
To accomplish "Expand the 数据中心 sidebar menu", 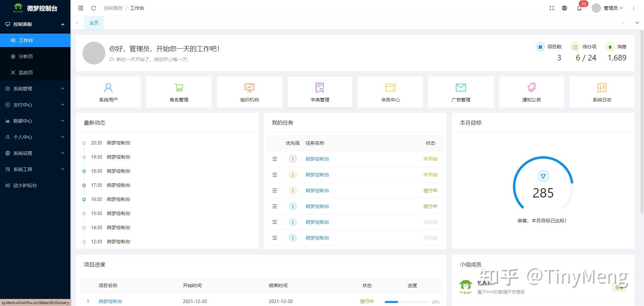I will click(x=35, y=121).
